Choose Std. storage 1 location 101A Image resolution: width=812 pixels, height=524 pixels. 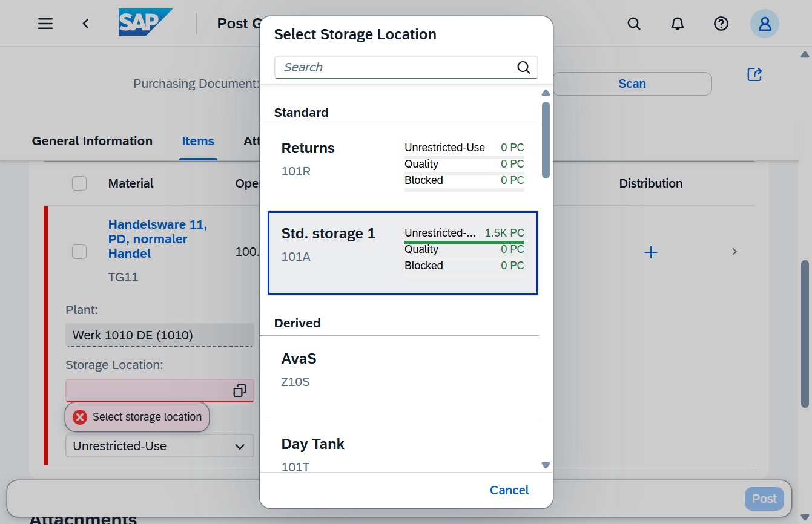click(403, 253)
